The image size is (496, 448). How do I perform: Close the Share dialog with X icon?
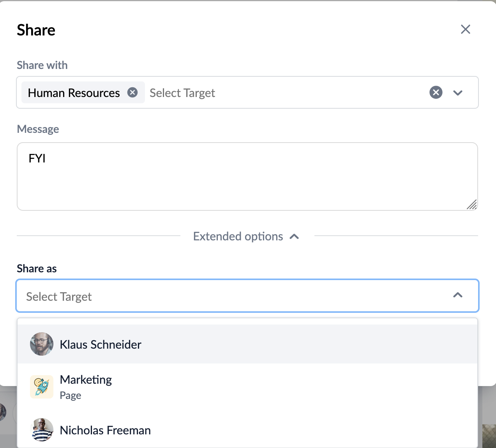465,29
